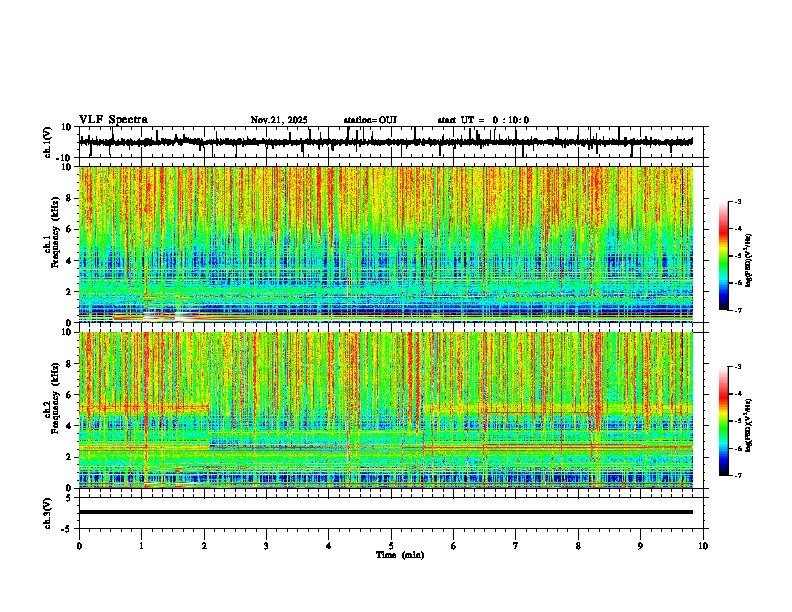Click the ch.1 voltage waveform trace
This screenshot has height=612, width=792.
pyautogui.click(x=386, y=142)
